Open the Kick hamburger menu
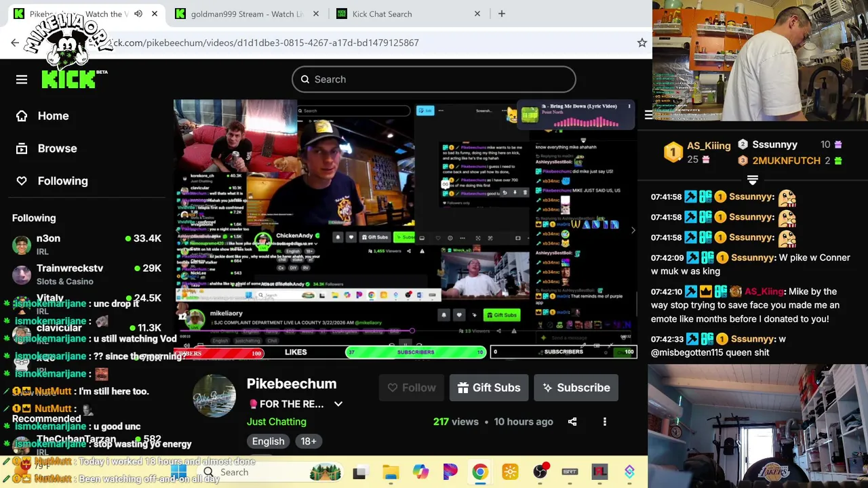 click(22, 79)
